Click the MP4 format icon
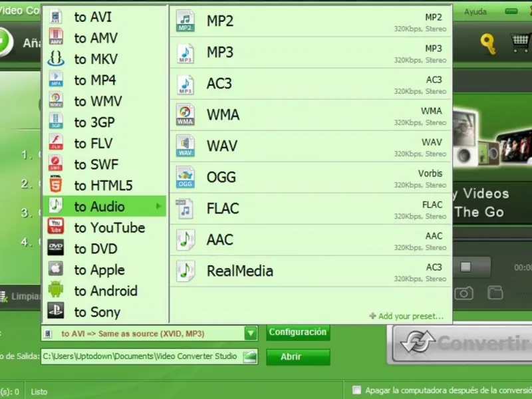This screenshot has height=399, width=532. point(56,79)
